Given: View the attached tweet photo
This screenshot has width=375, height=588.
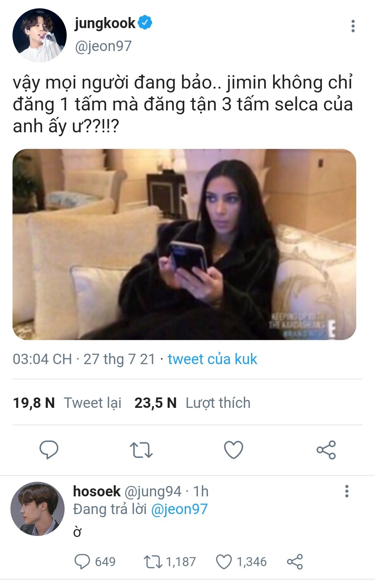Looking at the screenshot, I should [184, 244].
